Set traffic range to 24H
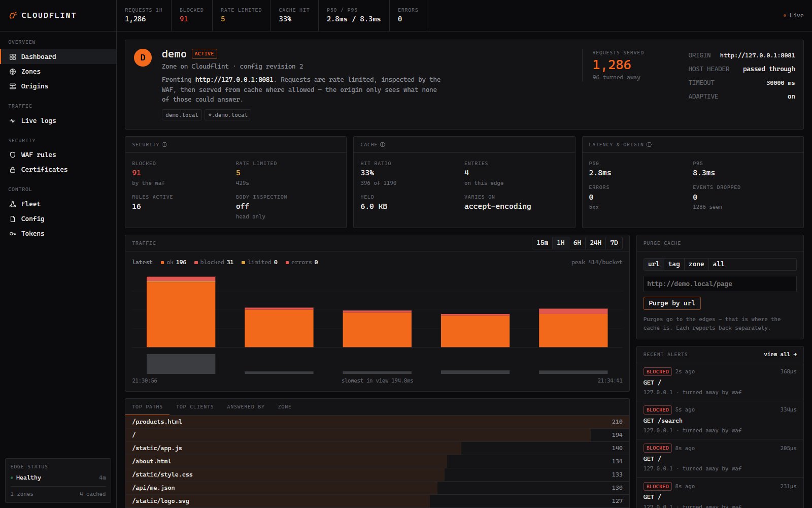 pyautogui.click(x=596, y=243)
